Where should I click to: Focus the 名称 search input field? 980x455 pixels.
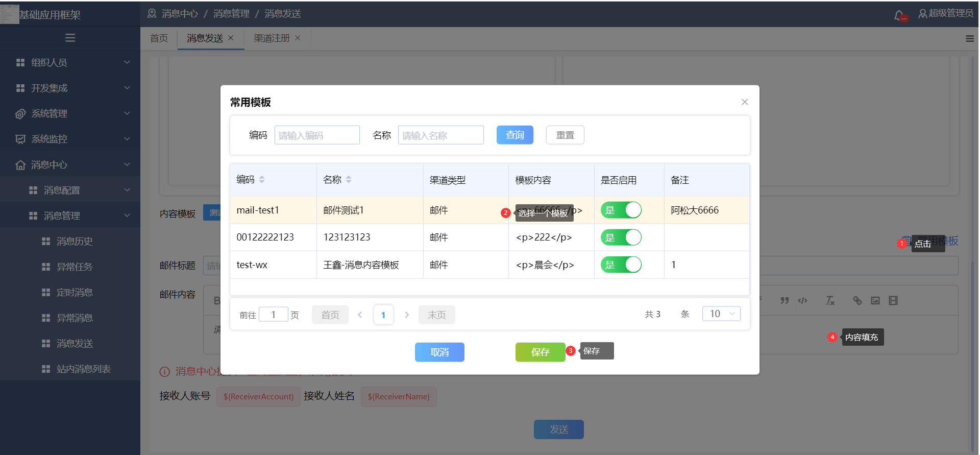click(x=441, y=135)
